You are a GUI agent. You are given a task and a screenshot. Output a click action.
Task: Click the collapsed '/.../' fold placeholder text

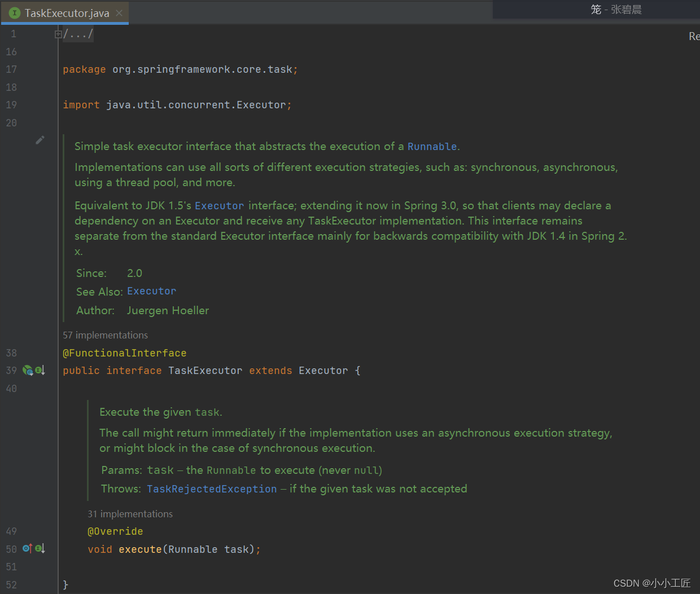(78, 34)
